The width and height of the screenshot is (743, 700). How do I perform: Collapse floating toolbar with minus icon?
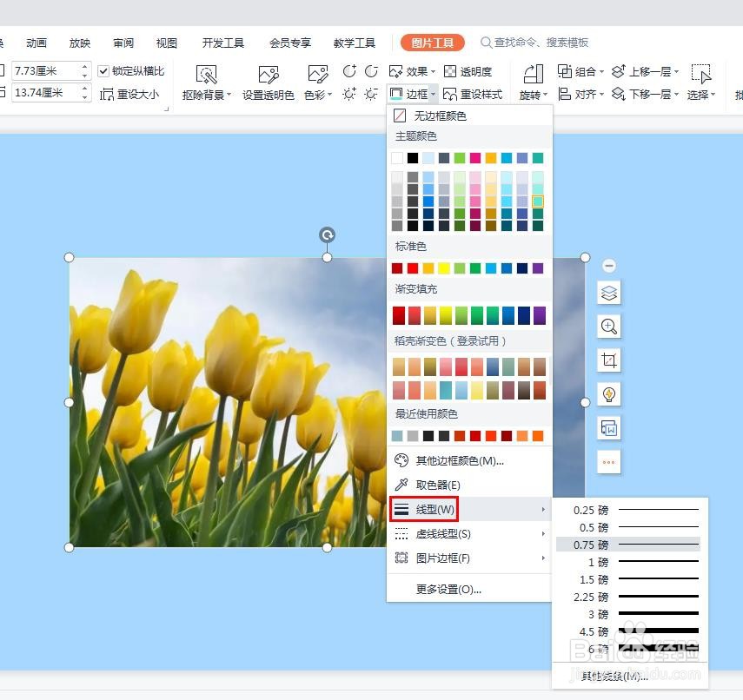(x=609, y=266)
